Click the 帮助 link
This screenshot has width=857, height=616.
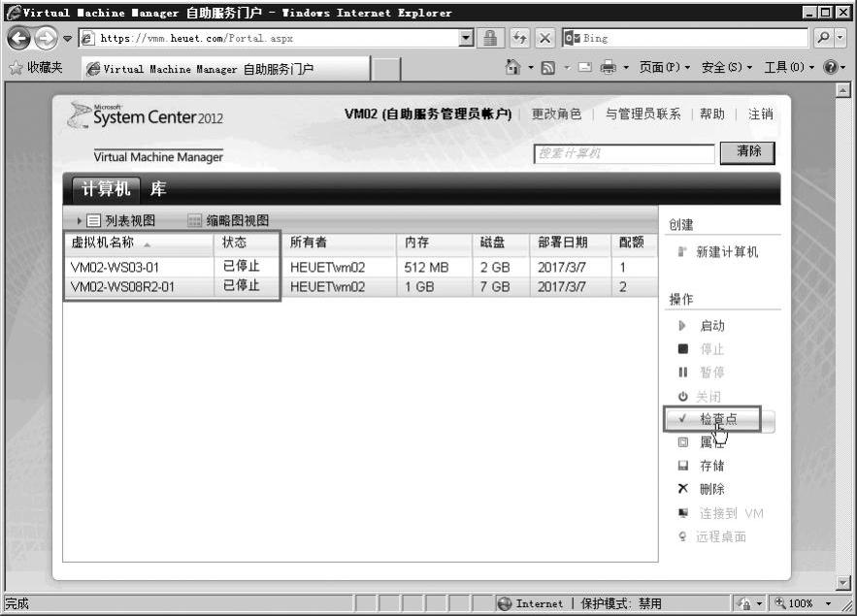tap(712, 113)
